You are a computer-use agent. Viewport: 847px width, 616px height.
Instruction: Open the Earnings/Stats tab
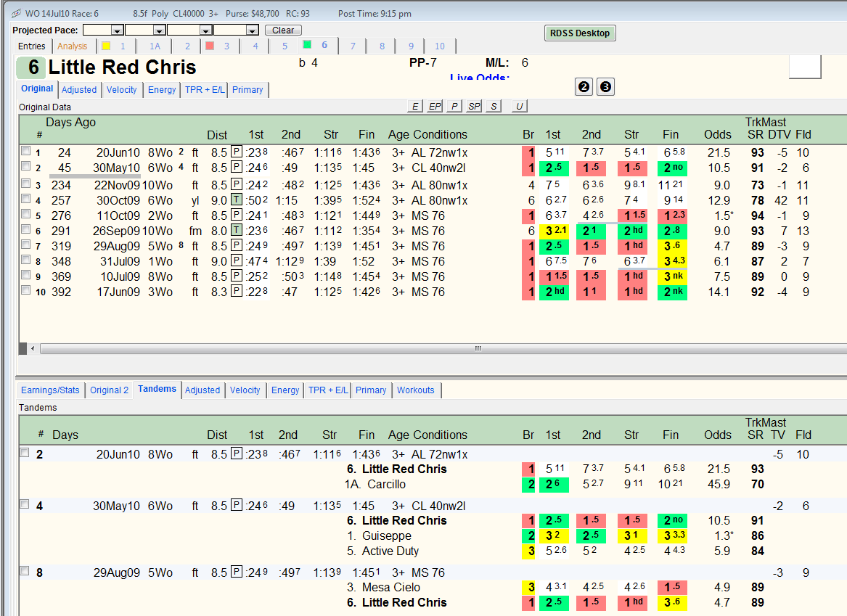coord(50,390)
